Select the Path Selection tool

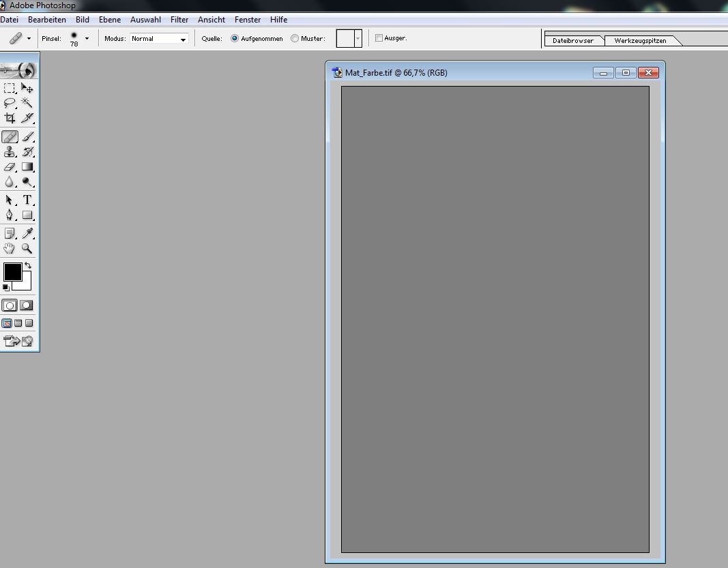tap(10, 200)
